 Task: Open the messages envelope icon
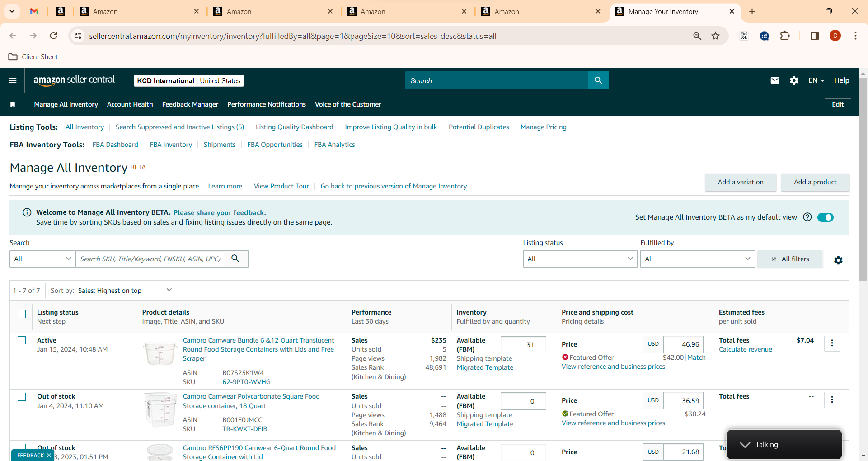pyautogui.click(x=775, y=80)
